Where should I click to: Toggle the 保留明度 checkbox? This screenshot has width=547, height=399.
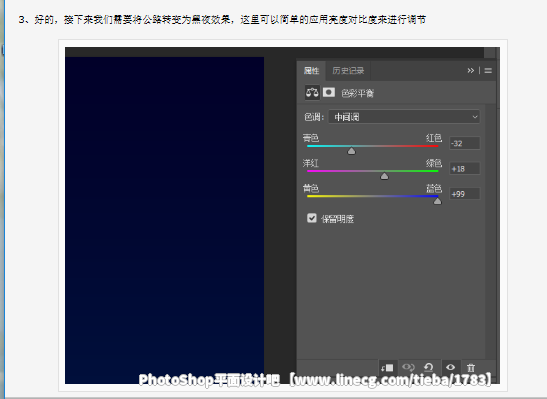312,218
